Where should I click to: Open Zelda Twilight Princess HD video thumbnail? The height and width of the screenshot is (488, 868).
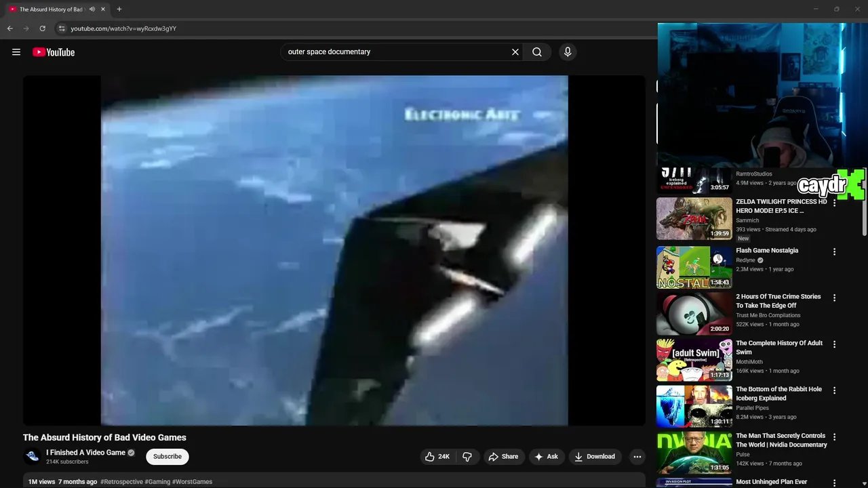pos(694,218)
